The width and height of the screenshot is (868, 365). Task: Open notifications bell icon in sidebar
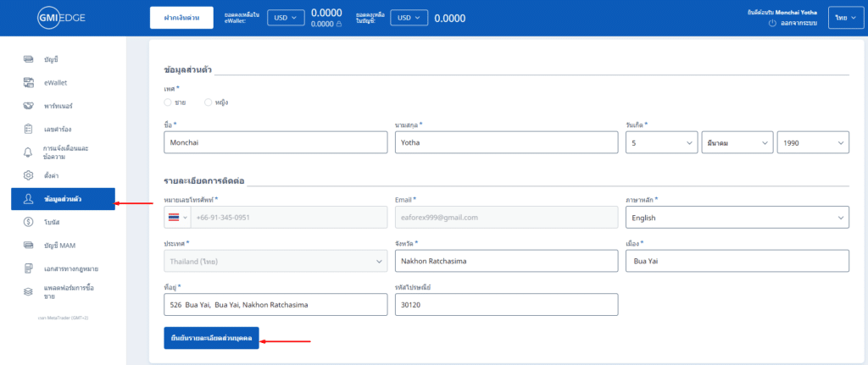28,152
